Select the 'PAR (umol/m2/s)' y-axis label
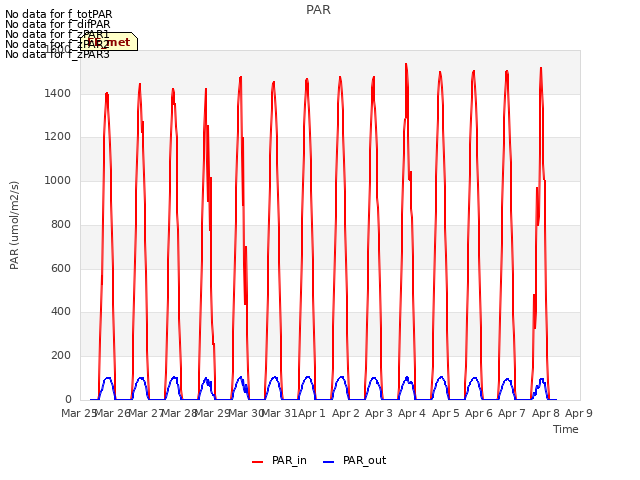640x480 pixels. [x=14, y=225]
